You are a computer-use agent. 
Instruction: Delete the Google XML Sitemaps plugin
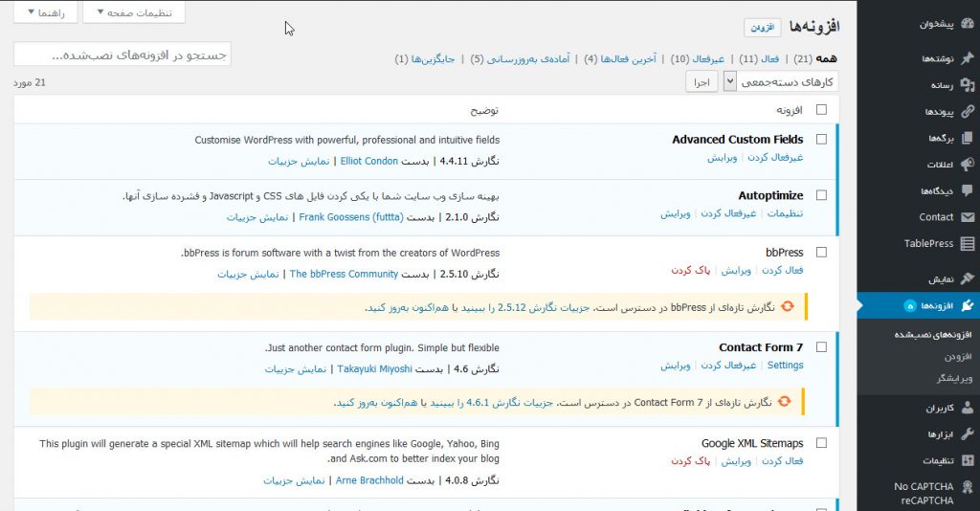coord(691,461)
